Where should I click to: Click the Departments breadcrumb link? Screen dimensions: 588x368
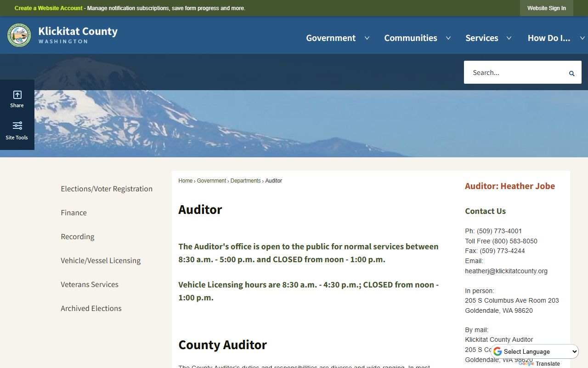click(245, 181)
